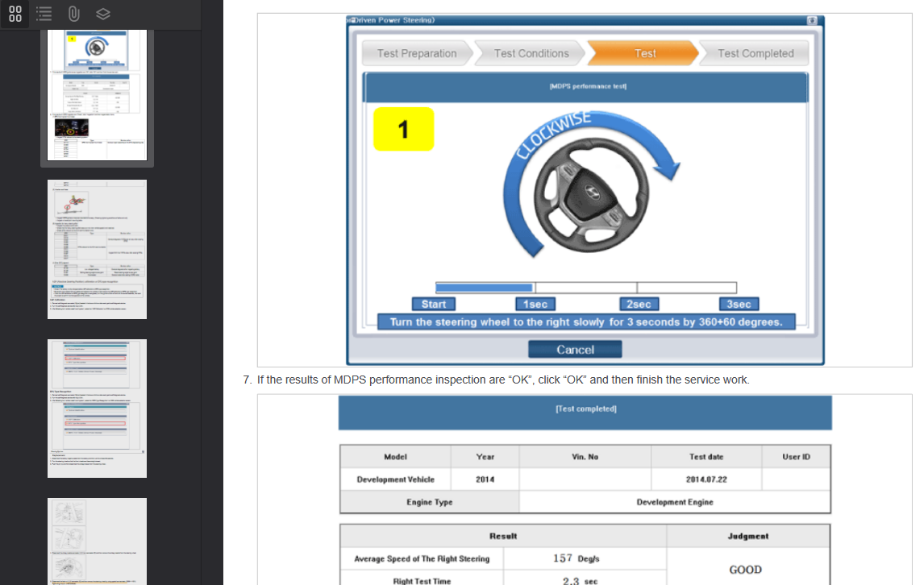Select the first page thumbnail with steering wheel
Image resolution: width=924 pixels, height=585 pixels.
click(x=98, y=95)
